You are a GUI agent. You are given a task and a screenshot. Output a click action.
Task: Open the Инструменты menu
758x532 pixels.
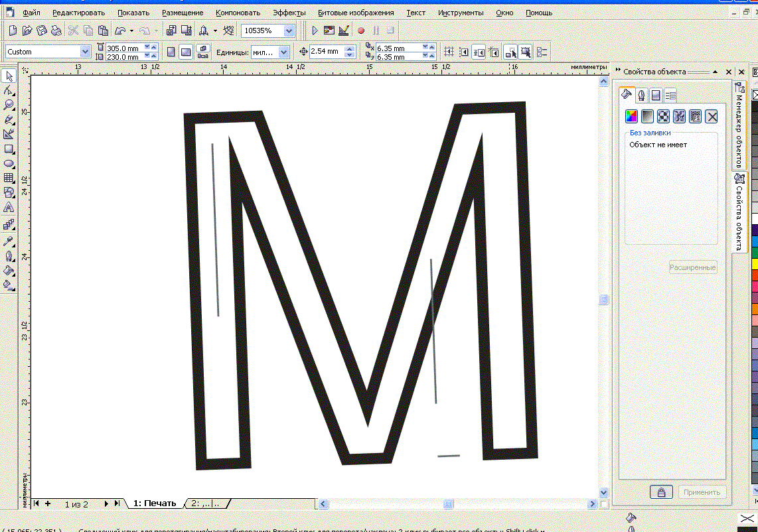coord(461,13)
